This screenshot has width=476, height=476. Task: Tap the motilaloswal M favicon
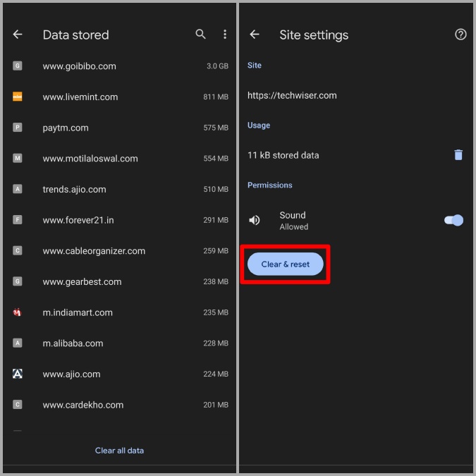pos(18,158)
